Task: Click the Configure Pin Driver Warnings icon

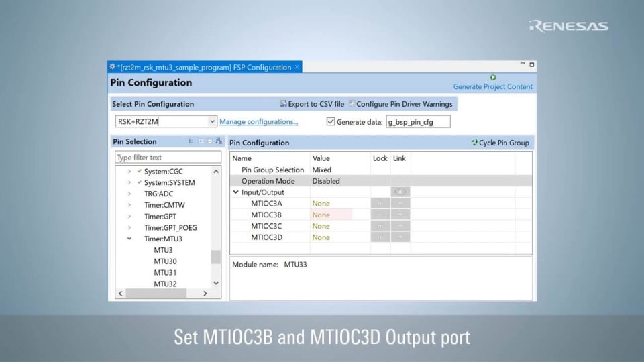Action: coord(352,103)
